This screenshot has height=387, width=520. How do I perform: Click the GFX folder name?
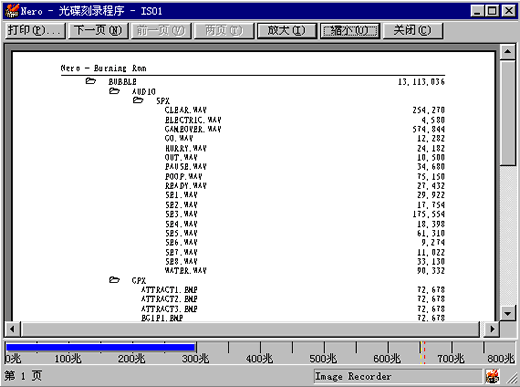coord(139,281)
